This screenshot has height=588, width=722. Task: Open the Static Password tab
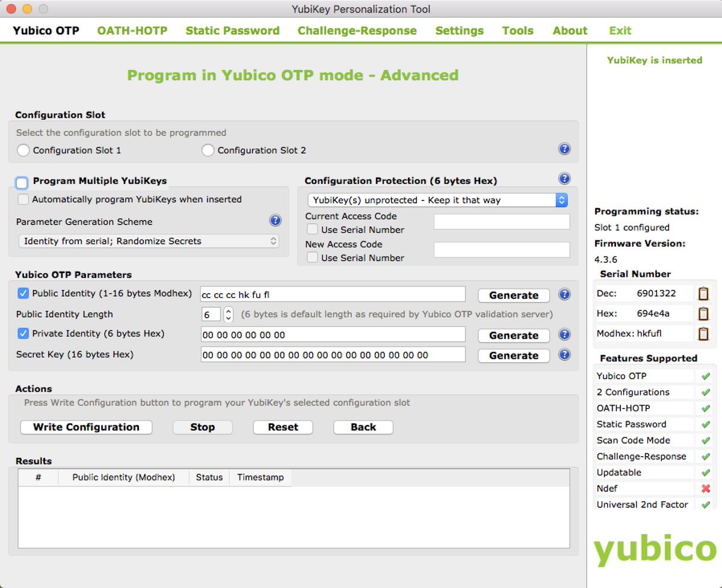(232, 31)
